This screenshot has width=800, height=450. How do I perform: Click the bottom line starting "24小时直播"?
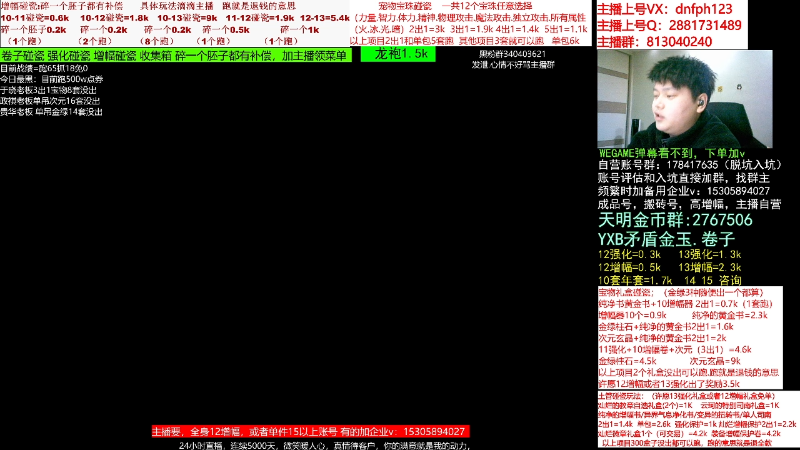pyautogui.click(x=324, y=445)
